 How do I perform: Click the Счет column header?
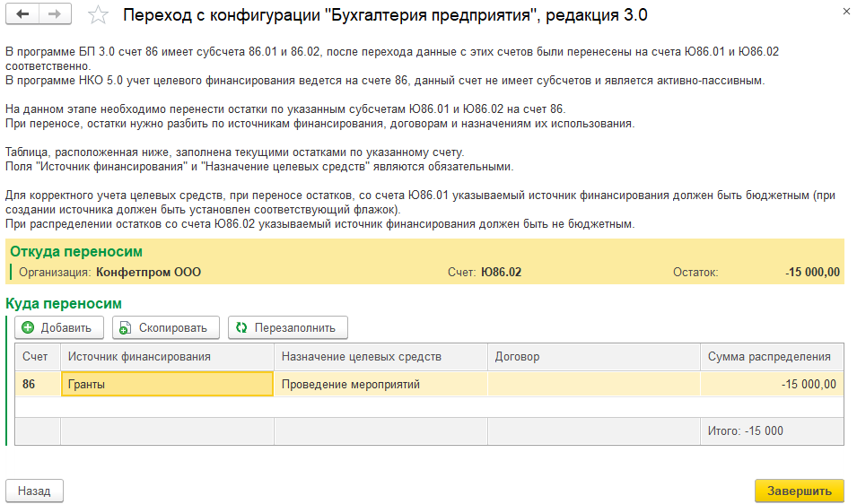click(x=37, y=357)
